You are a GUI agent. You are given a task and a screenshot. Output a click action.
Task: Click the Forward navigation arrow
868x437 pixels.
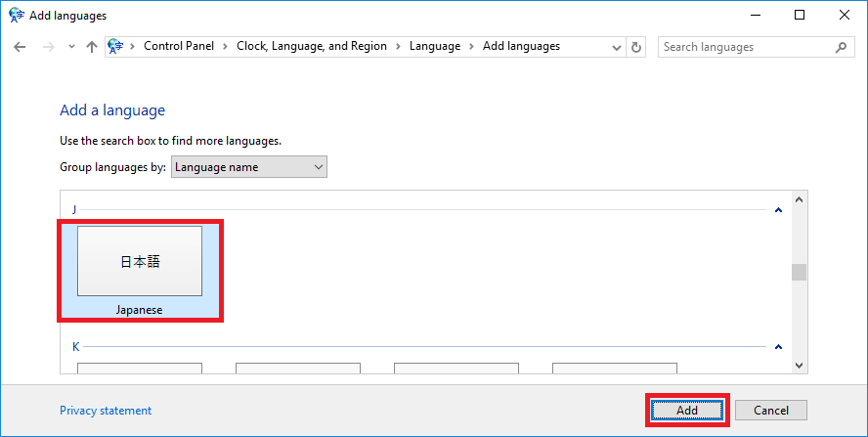tap(49, 47)
